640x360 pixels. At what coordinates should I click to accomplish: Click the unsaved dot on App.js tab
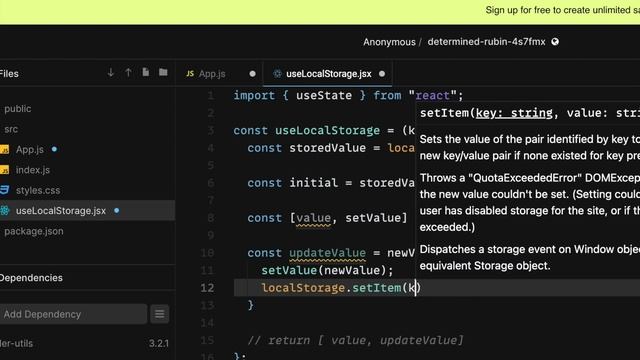pos(252,74)
